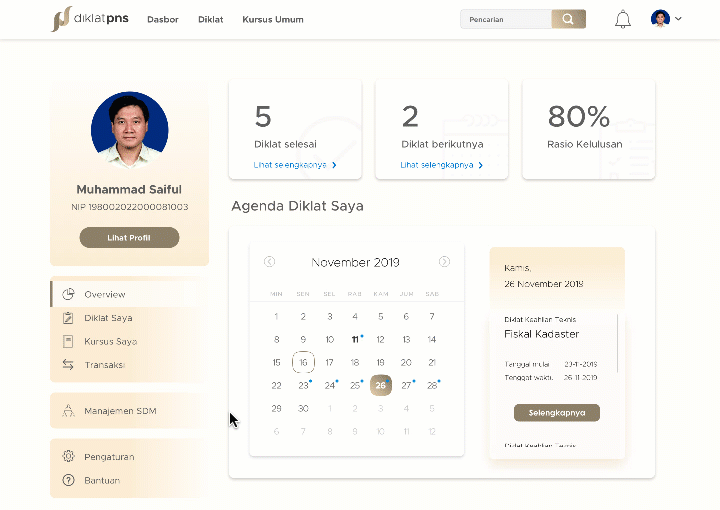Click the Bantuan question mark icon

(68, 480)
